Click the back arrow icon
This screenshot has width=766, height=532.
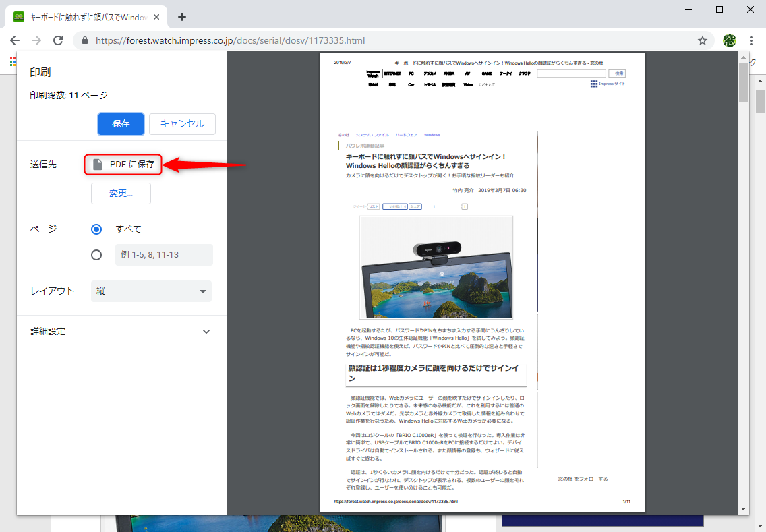coord(15,40)
